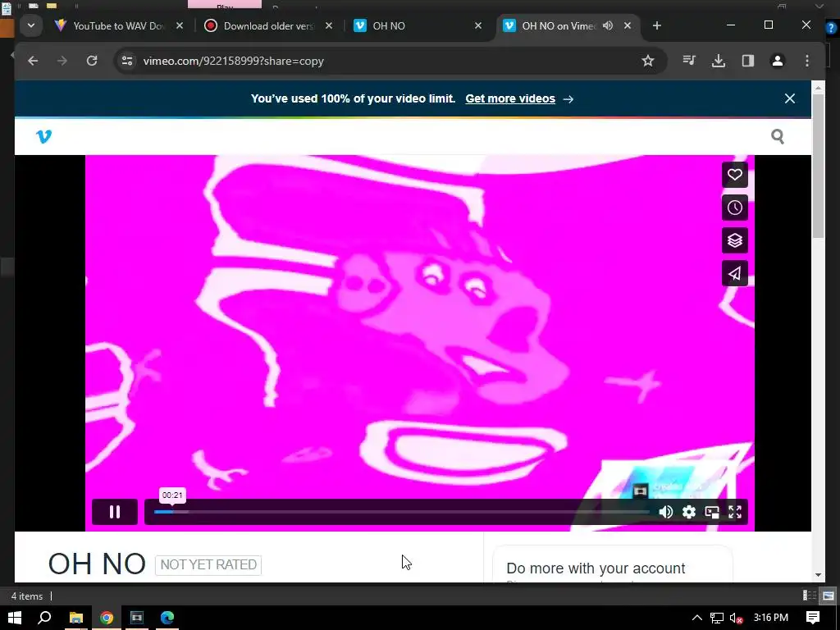
Task: Dismiss the video limit banner
Action: [790, 98]
